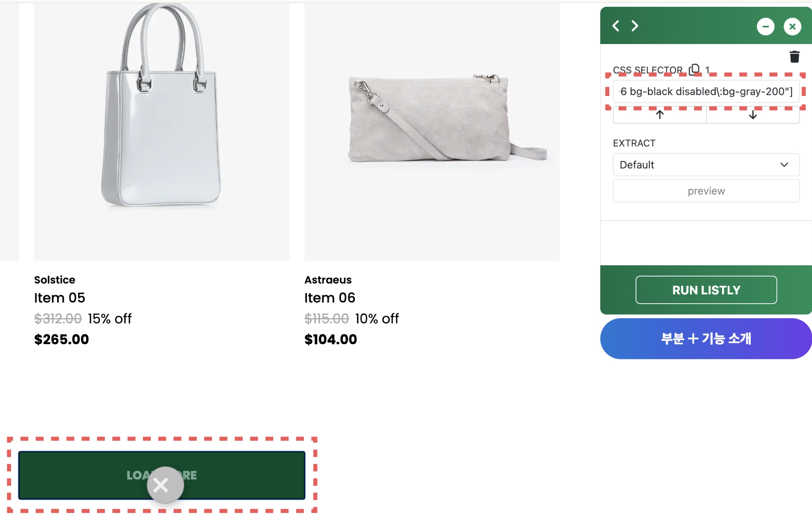Remove selection with gray X circle
Image resolution: width=812 pixels, height=523 pixels.
165,485
